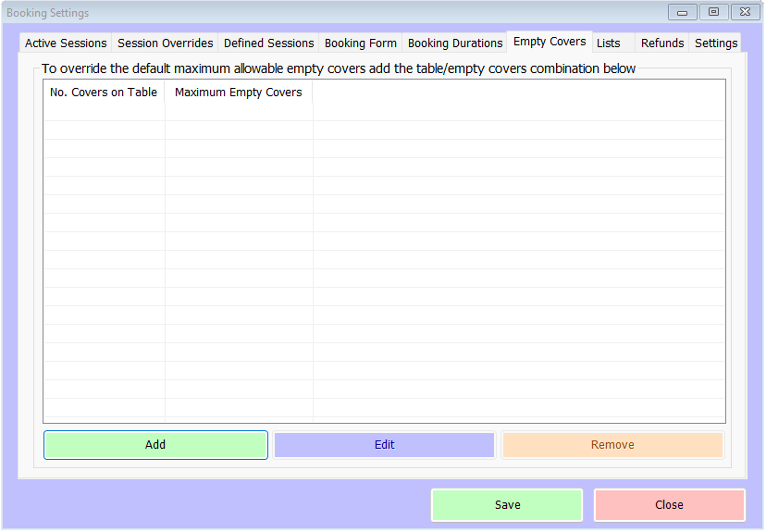
Task: Maximize the Booking Settings window
Action: click(x=713, y=13)
